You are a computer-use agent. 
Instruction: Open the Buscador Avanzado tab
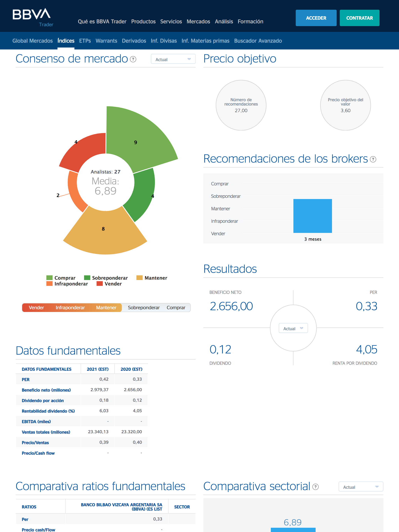tap(258, 41)
